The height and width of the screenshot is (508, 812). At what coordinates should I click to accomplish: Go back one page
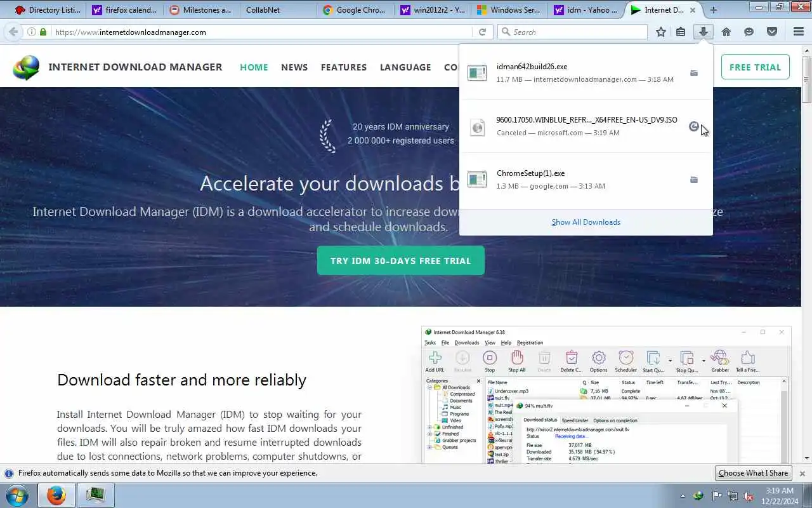tap(13, 32)
